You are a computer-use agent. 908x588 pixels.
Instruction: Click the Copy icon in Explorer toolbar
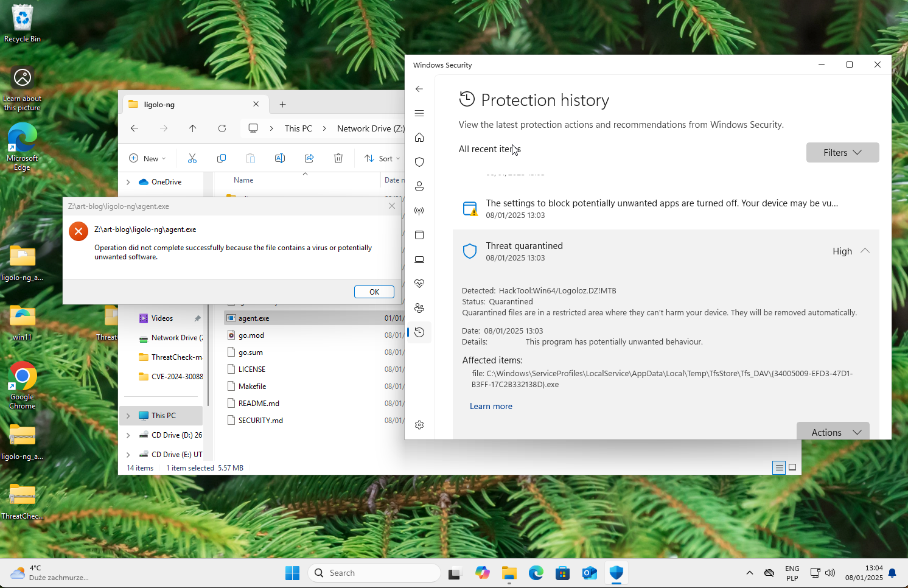[x=222, y=158]
